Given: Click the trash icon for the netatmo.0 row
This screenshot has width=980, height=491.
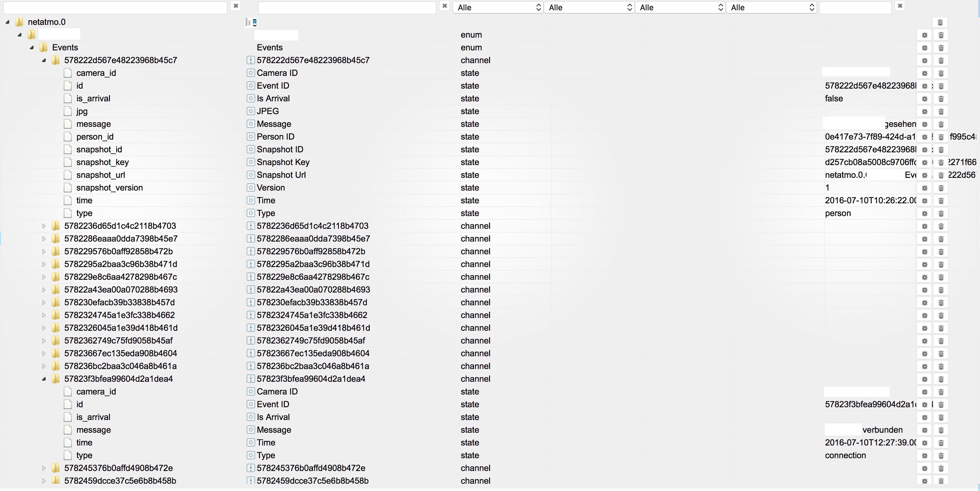Looking at the screenshot, I should click(940, 22).
